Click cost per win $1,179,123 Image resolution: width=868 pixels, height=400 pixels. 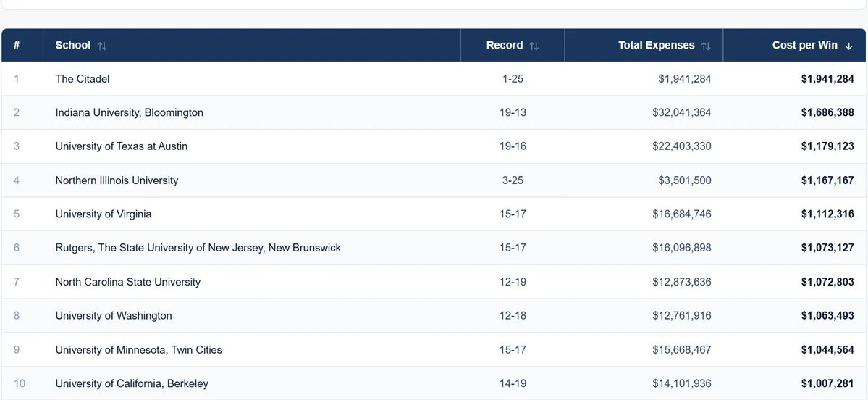[827, 146]
